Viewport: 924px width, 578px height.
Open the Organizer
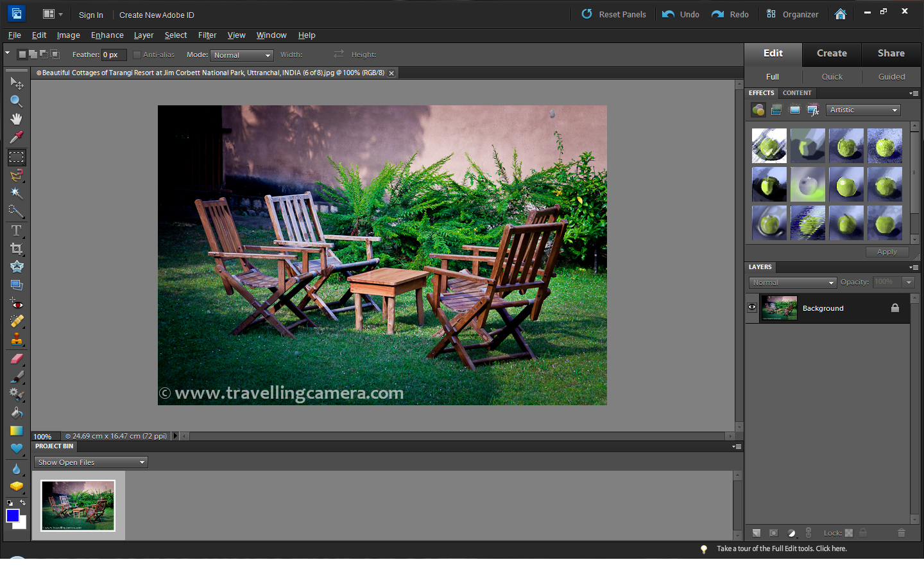792,14
